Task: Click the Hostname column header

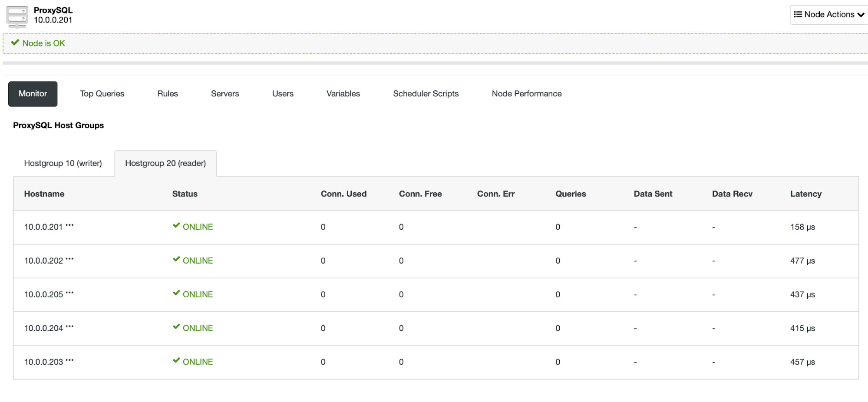Action: click(x=44, y=194)
